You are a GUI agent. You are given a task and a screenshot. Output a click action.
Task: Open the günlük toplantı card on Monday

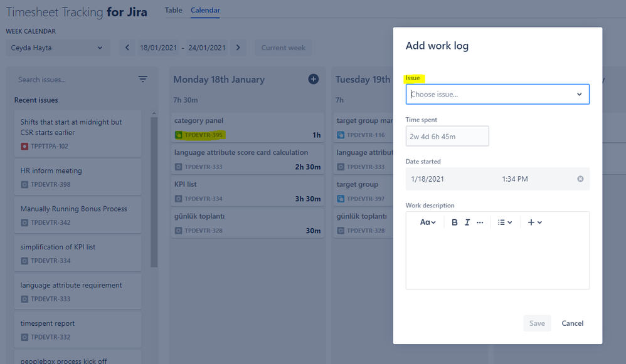click(248, 223)
